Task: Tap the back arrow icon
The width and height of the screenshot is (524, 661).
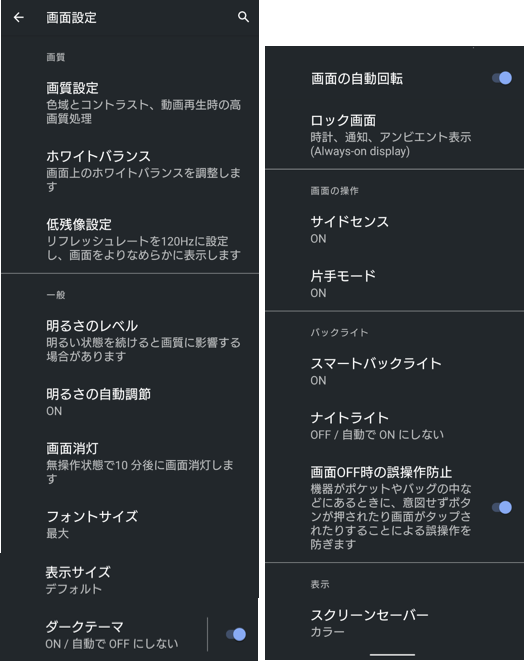Action: (x=19, y=17)
